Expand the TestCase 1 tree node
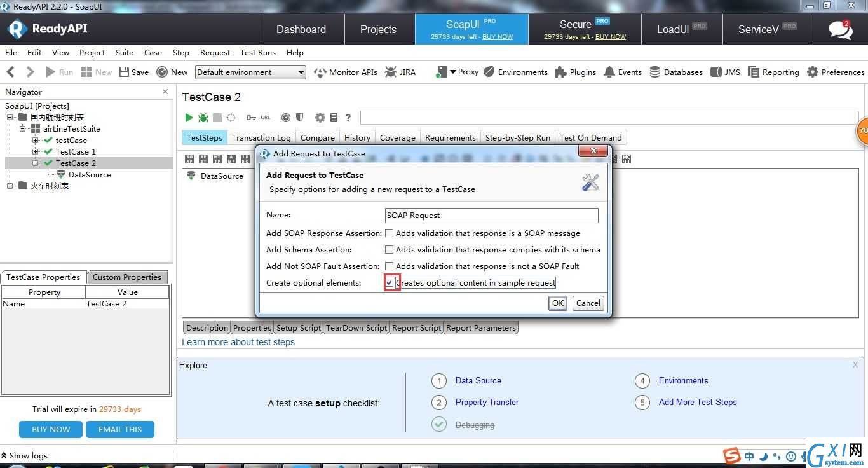This screenshot has width=868, height=468. coord(36,151)
